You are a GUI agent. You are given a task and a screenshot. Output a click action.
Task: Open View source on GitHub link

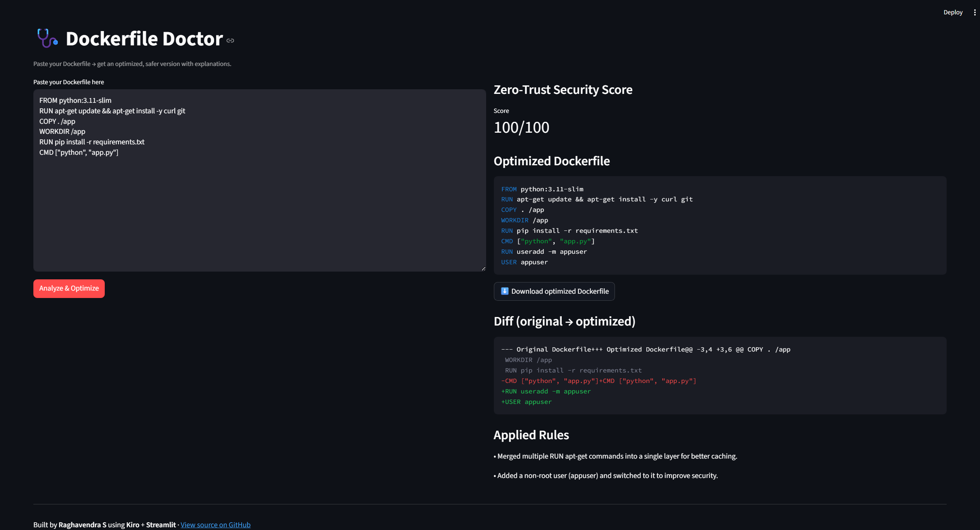click(215, 525)
